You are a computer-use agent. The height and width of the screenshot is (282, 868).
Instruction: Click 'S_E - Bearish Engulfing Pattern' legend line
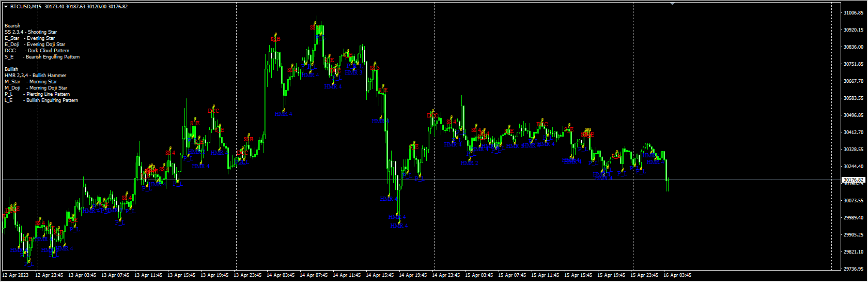pyautogui.click(x=42, y=57)
